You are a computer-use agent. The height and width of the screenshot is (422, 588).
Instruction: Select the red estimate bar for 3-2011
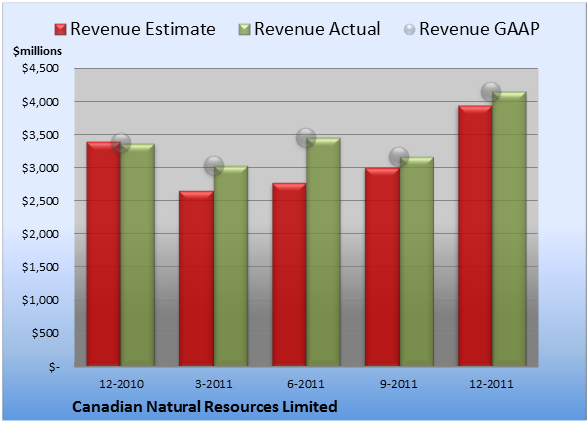pos(196,278)
